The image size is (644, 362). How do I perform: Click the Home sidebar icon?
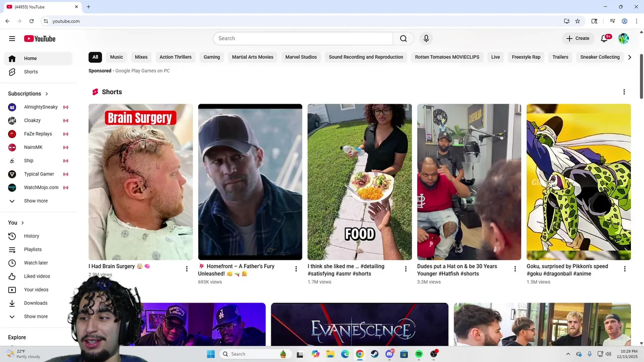coord(12,58)
